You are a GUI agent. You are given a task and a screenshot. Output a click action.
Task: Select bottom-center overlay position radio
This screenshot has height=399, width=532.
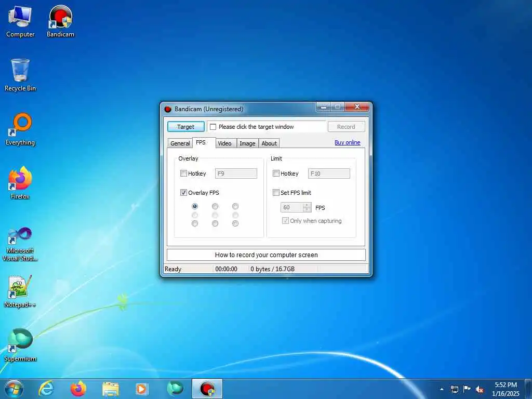215,223
